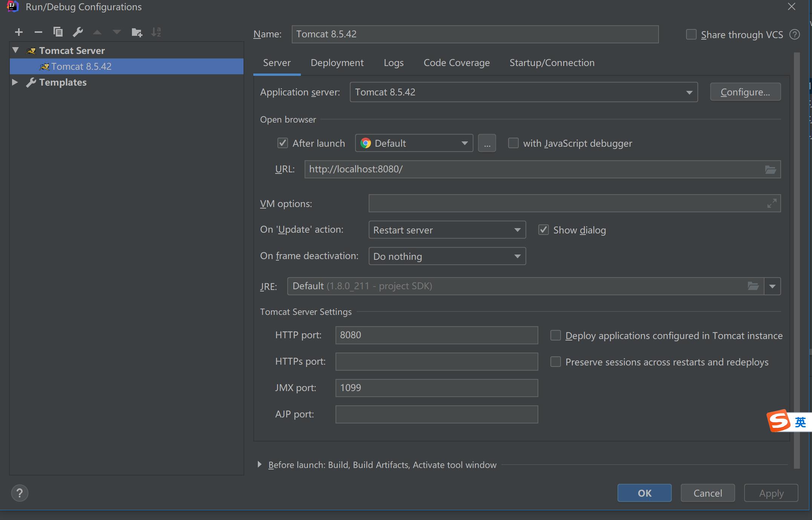This screenshot has height=520, width=812.
Task: Move configuration down arrow
Action: [117, 32]
